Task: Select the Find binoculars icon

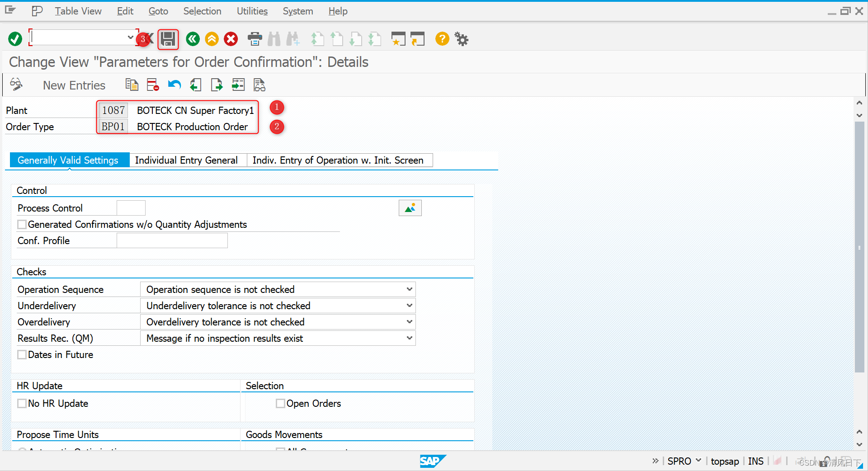Action: tap(274, 39)
